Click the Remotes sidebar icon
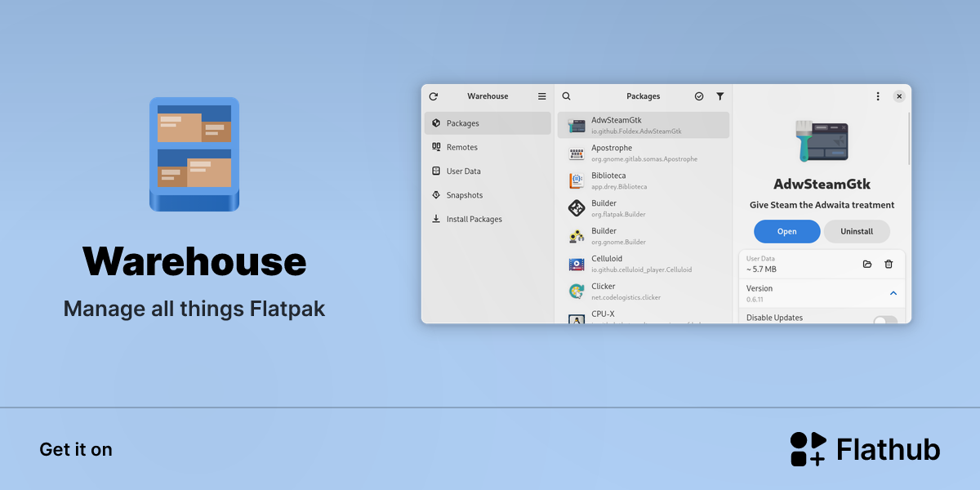 436,147
